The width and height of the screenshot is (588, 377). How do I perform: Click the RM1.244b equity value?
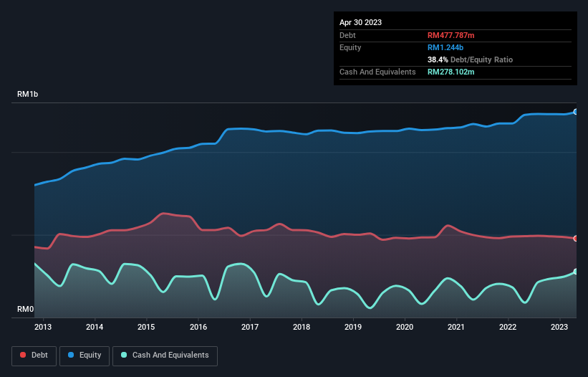click(445, 47)
